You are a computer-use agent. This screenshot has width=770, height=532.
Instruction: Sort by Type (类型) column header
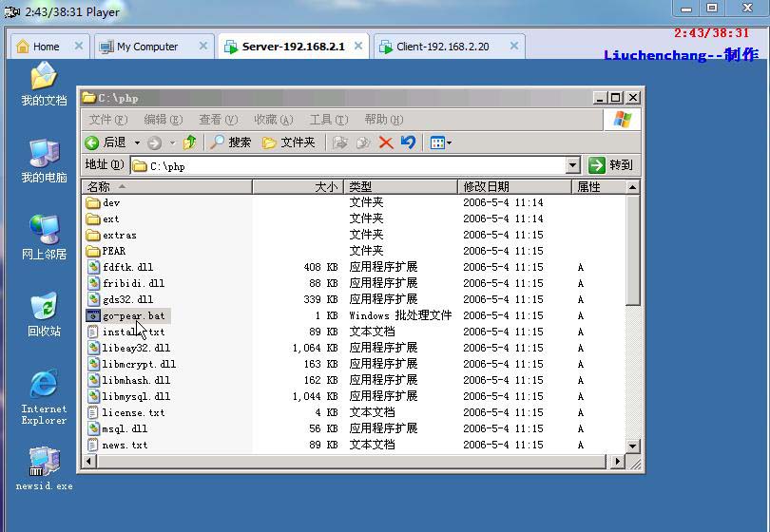[401, 186]
